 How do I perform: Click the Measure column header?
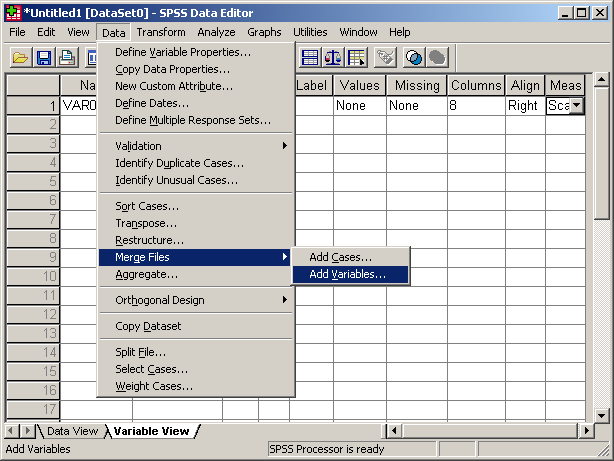click(565, 85)
